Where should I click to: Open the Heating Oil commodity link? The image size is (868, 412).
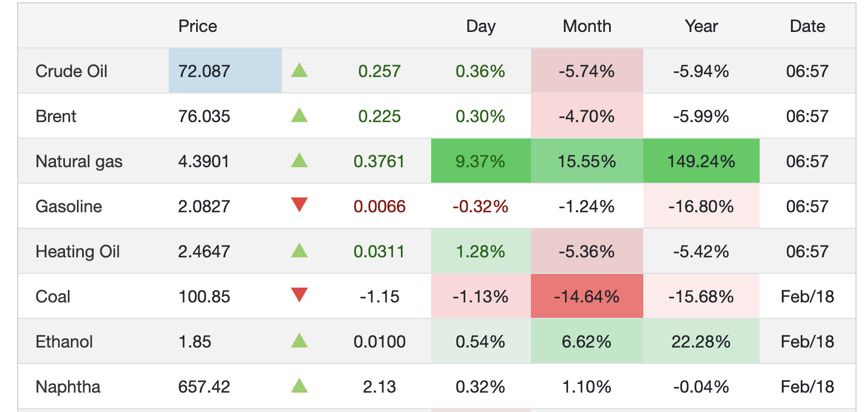point(78,251)
